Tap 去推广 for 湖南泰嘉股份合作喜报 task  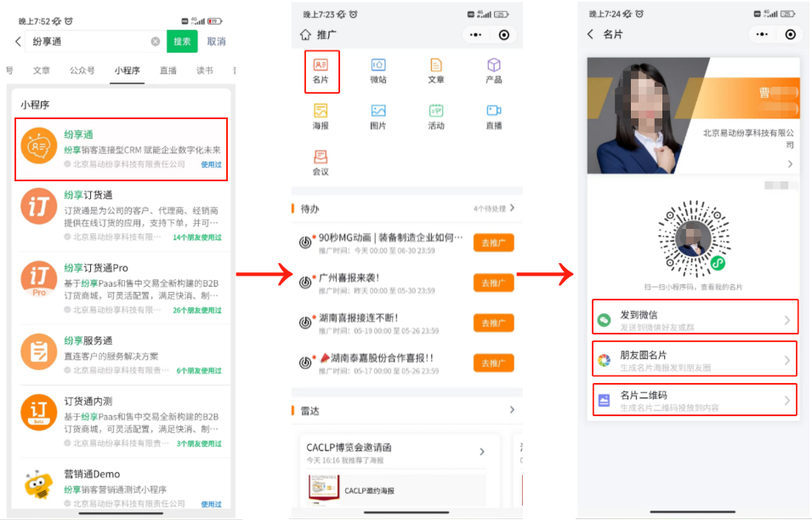(x=493, y=363)
